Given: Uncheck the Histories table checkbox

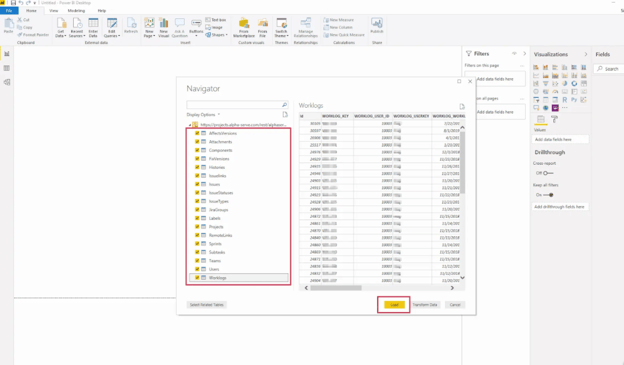Looking at the screenshot, I should tap(197, 167).
